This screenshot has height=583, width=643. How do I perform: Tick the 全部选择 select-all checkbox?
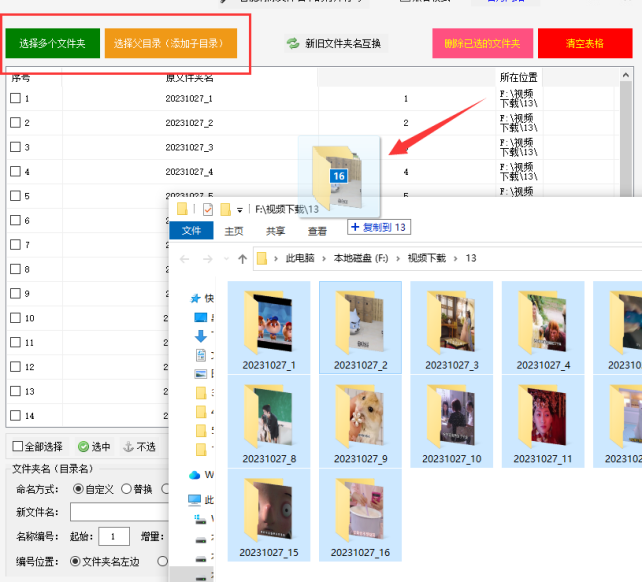(x=18, y=446)
